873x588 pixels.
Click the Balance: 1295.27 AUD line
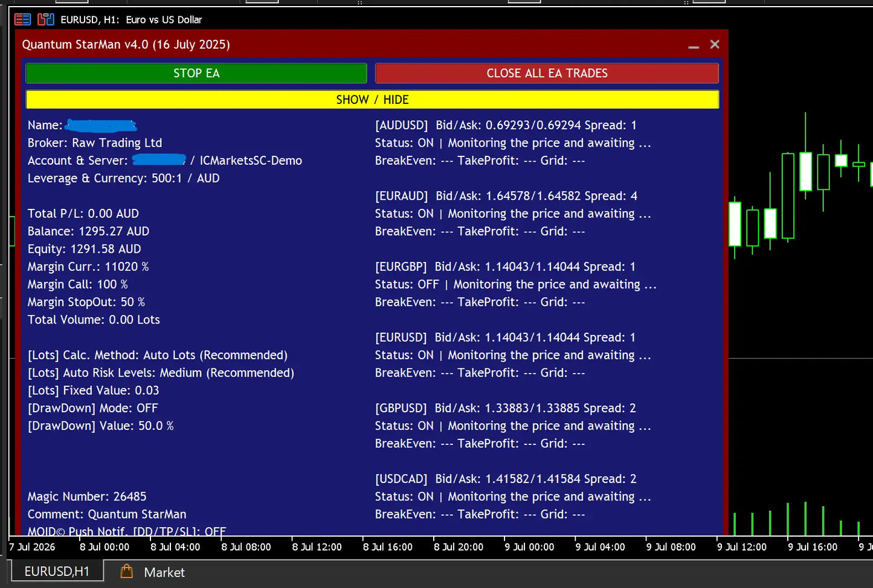point(88,231)
